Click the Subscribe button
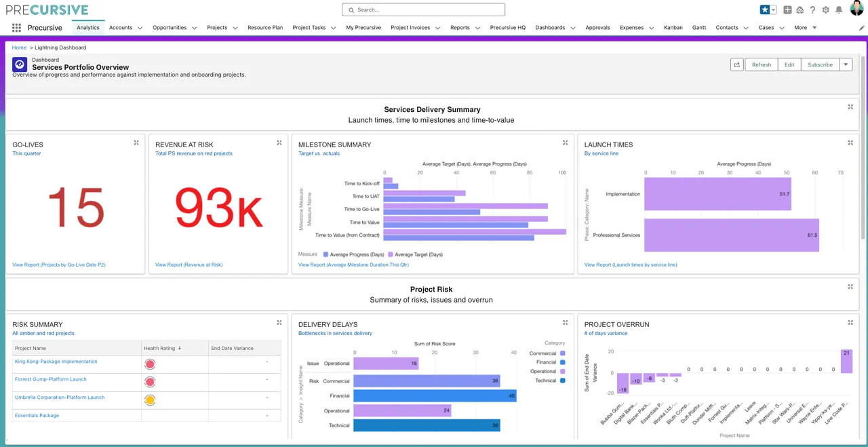Image resolution: width=868 pixels, height=447 pixels. pyautogui.click(x=820, y=64)
